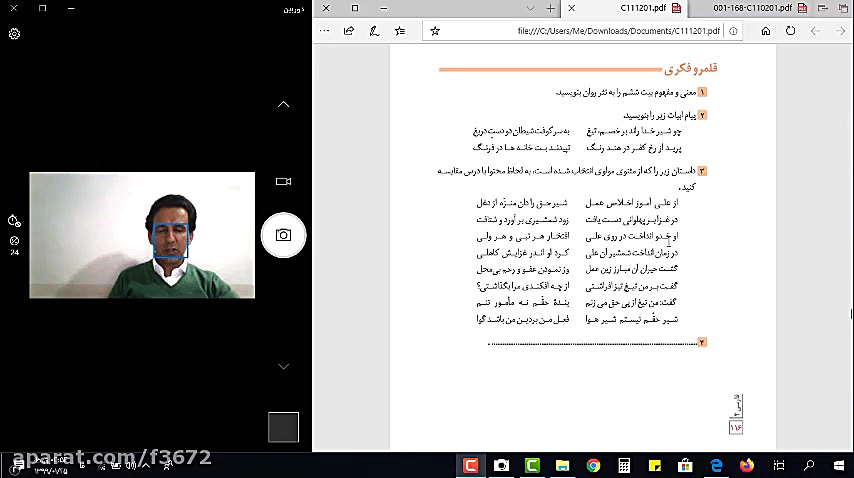Screen dimensions: 854x478
Task: Switch to the 001-168-C110201.pdf tab
Action: pos(752,8)
